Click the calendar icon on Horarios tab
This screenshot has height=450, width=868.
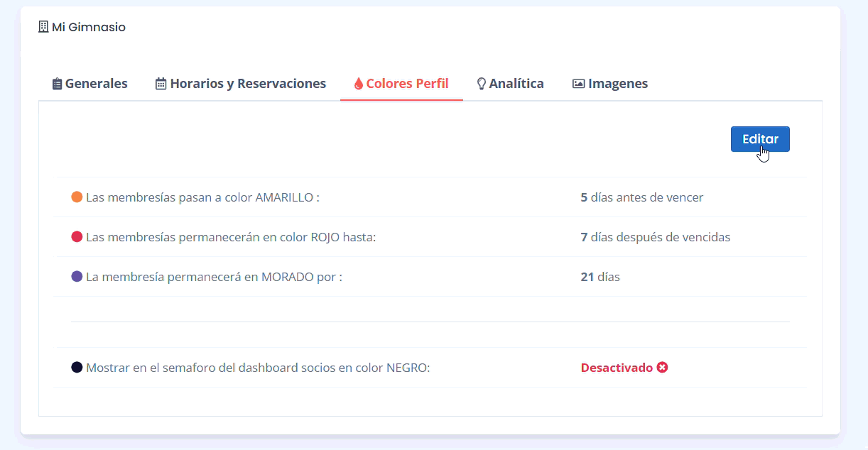pyautogui.click(x=161, y=84)
